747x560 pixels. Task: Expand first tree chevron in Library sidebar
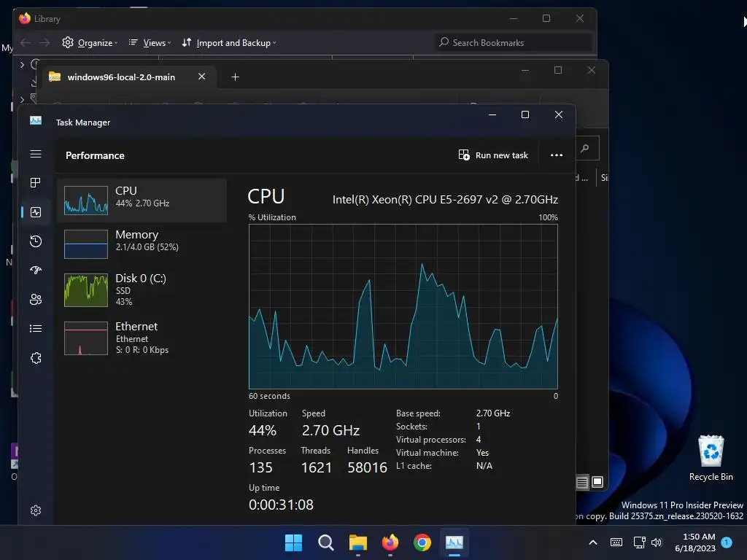(x=22, y=64)
